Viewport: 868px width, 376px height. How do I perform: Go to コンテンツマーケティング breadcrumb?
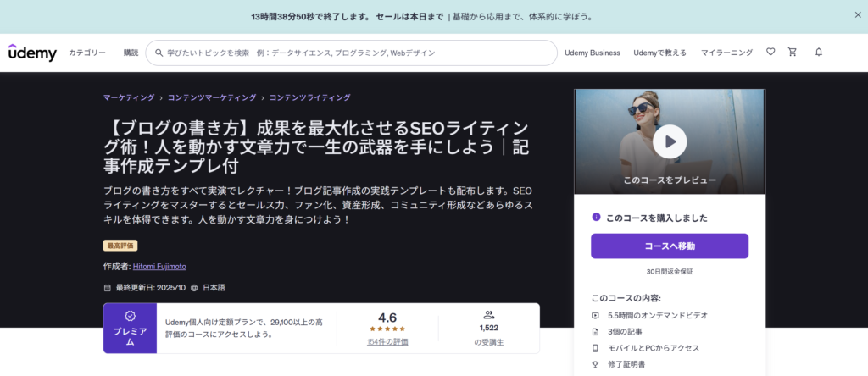(212, 97)
